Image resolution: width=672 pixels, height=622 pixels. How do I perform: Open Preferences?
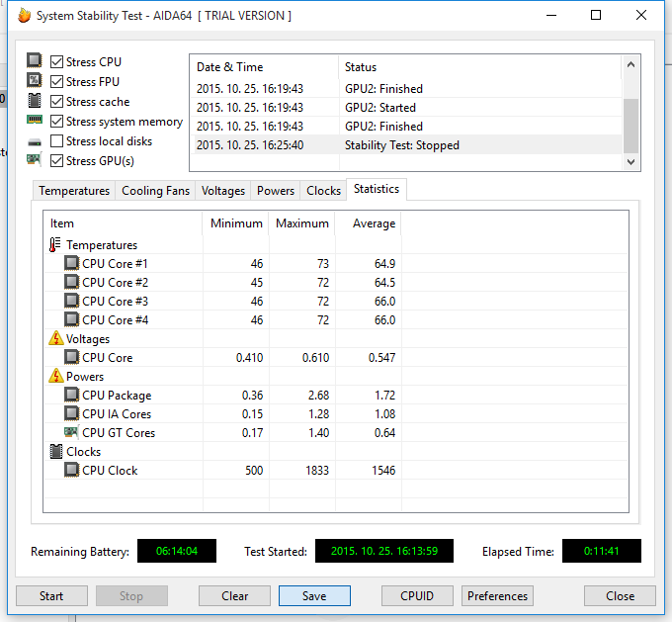pyautogui.click(x=497, y=596)
